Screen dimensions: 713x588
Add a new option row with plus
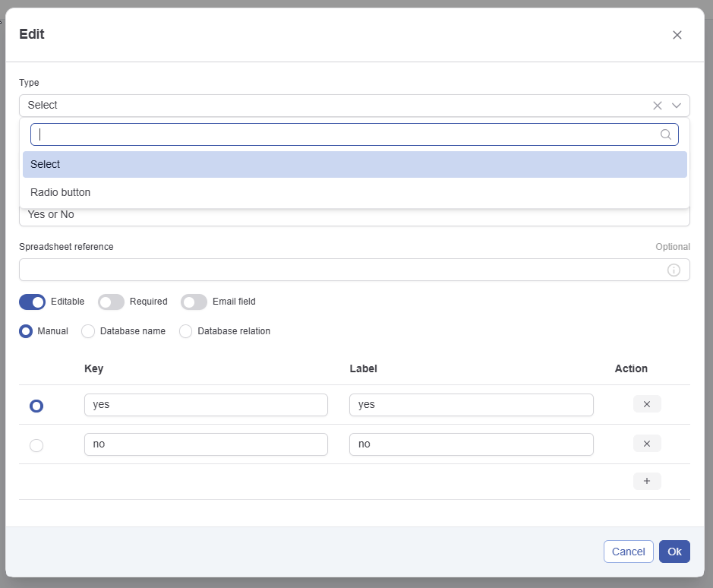click(x=647, y=481)
